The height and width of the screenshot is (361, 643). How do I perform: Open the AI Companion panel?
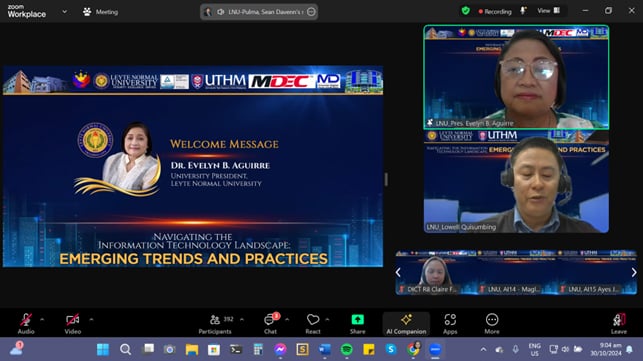pyautogui.click(x=406, y=323)
